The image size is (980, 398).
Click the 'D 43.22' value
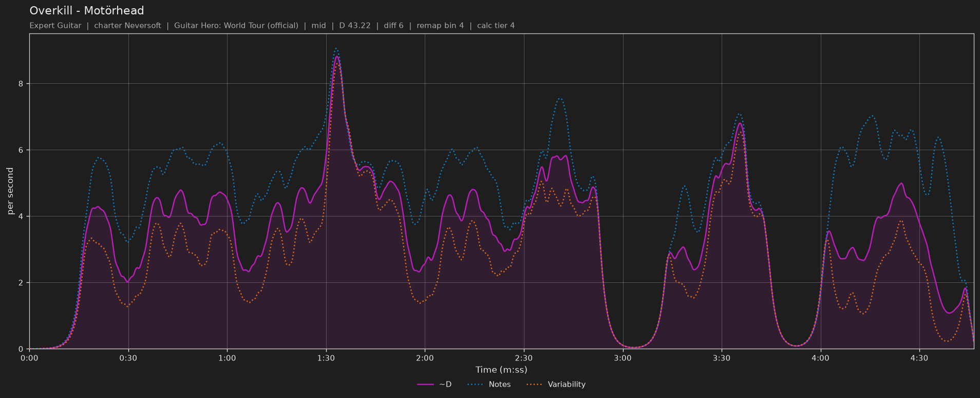click(355, 25)
